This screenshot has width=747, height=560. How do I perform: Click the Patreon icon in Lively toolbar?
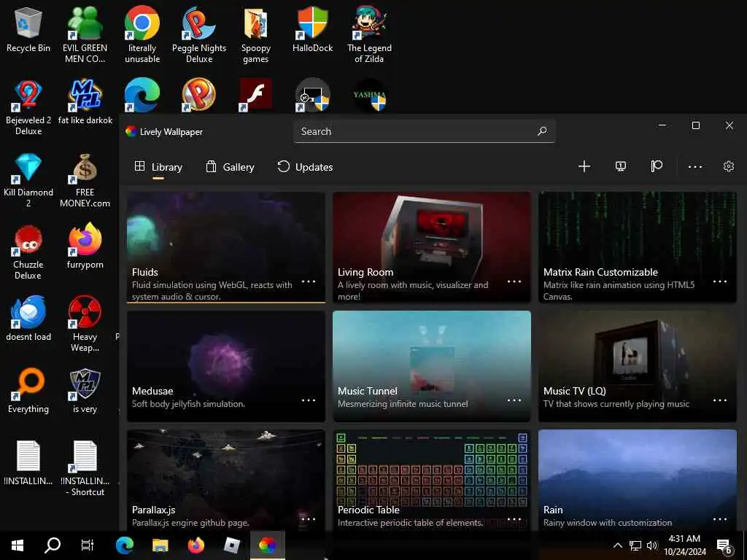coord(657,166)
